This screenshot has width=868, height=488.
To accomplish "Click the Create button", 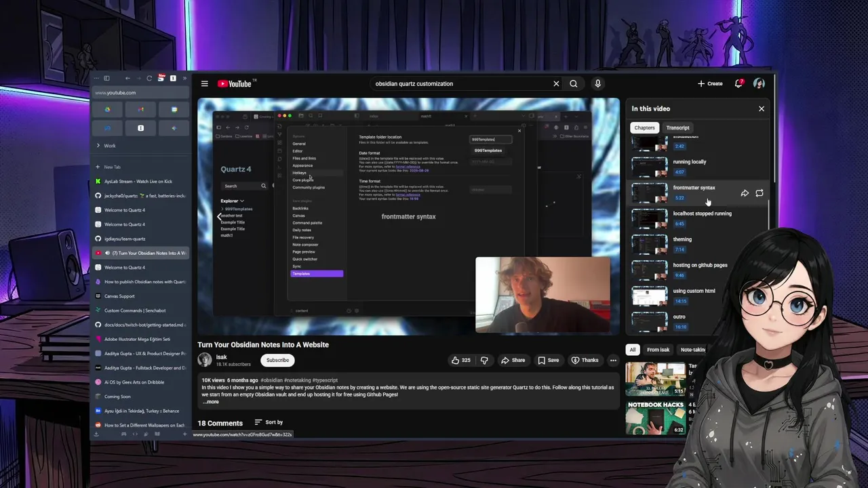I will [x=710, y=83].
